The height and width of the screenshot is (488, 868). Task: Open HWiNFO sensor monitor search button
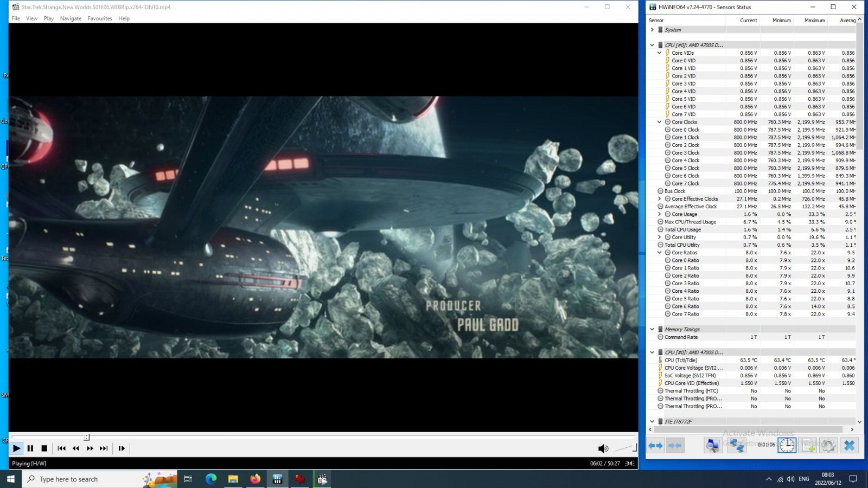click(x=713, y=446)
